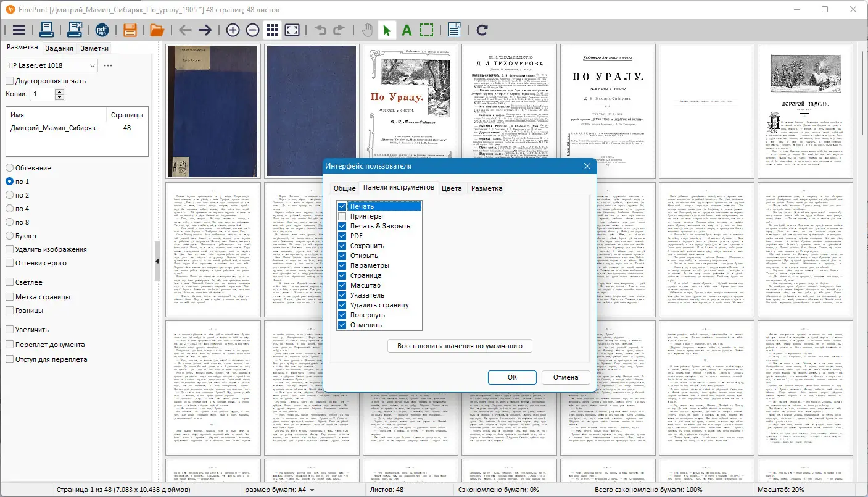Open the Цвета tab in the dialog

pyautogui.click(x=452, y=188)
